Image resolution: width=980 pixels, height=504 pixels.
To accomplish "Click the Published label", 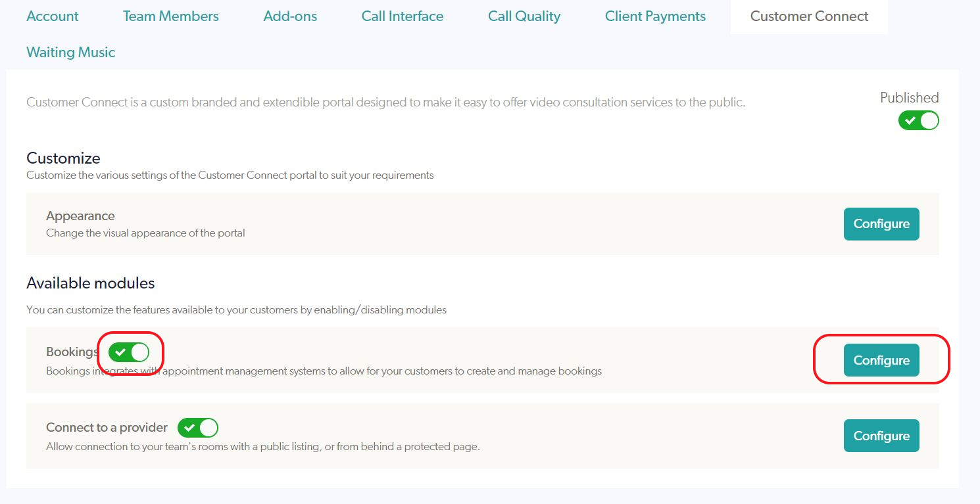I will tap(910, 98).
